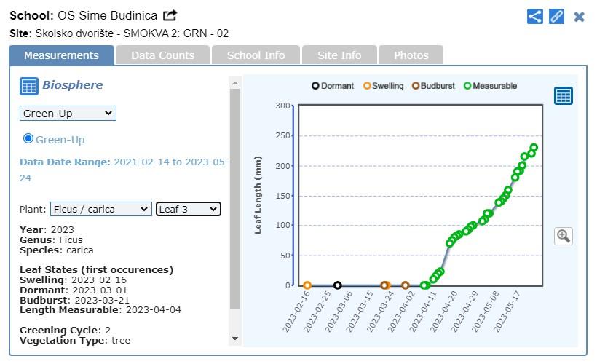Screen dimensions: 597x364
Task: Click the Biosphere table icon
Action: pos(29,86)
